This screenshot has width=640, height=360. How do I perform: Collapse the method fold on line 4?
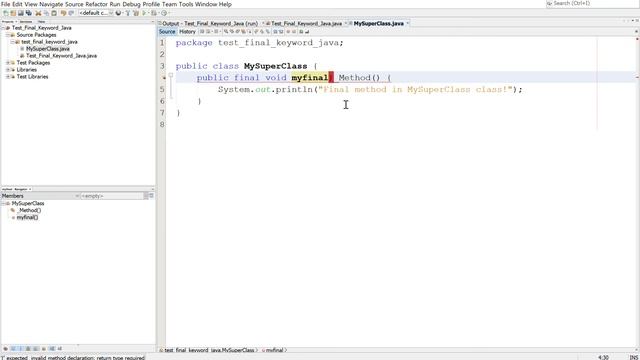[x=171, y=75]
